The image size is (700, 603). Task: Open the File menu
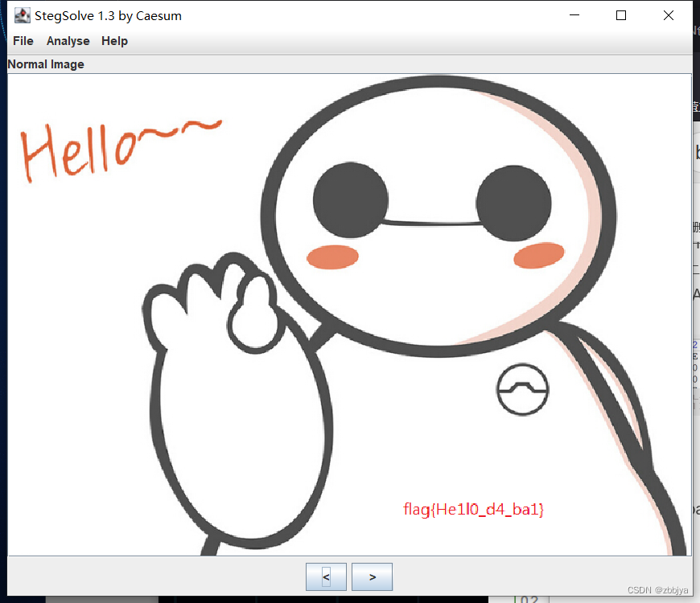23,41
